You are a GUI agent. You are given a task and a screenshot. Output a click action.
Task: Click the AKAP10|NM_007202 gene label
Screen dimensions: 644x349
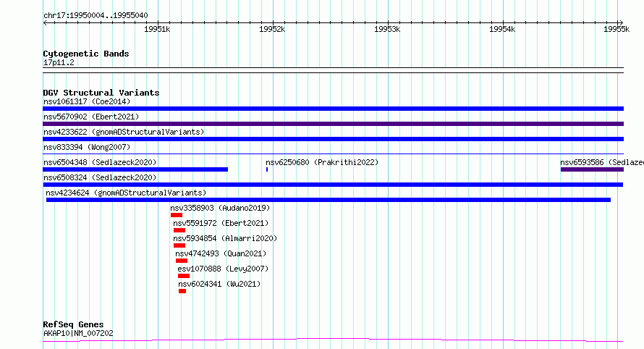[78, 333]
